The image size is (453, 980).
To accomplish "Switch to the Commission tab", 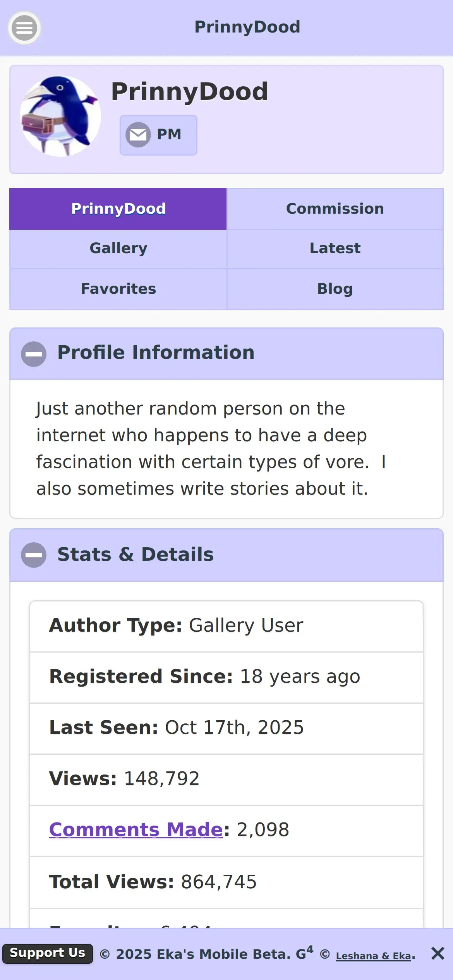I will coord(335,209).
